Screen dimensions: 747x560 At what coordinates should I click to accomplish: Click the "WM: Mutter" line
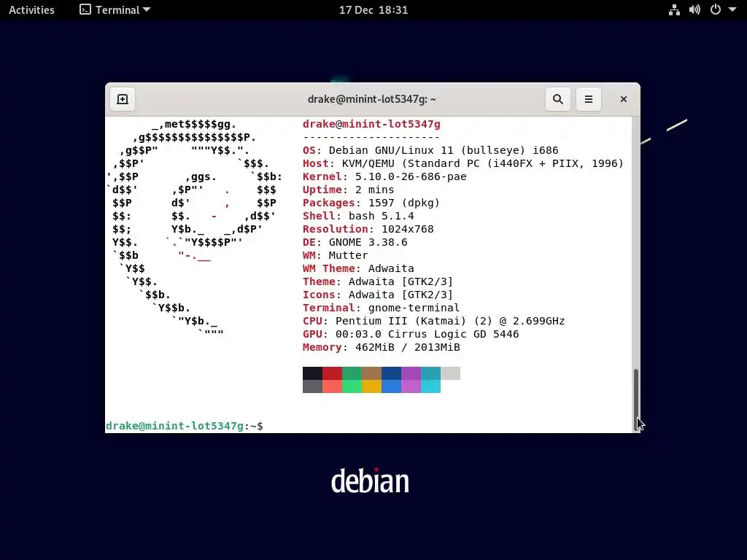336,255
